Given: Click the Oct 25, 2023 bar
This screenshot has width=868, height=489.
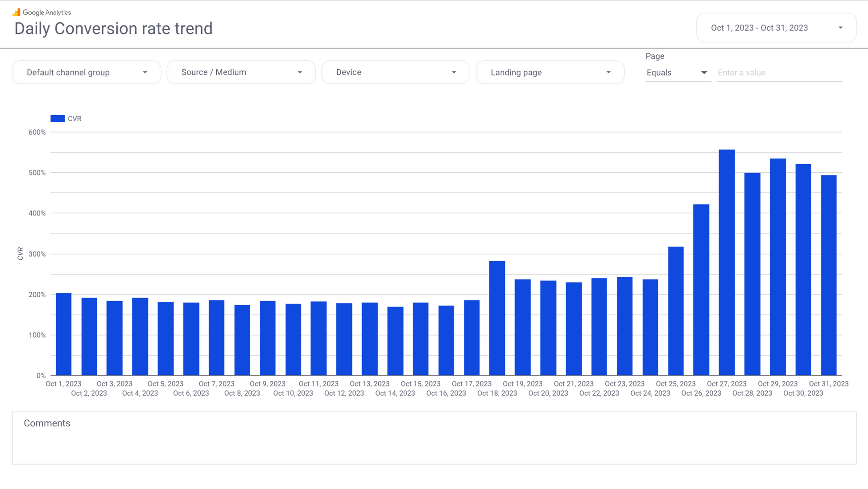Looking at the screenshot, I should coord(676,312).
